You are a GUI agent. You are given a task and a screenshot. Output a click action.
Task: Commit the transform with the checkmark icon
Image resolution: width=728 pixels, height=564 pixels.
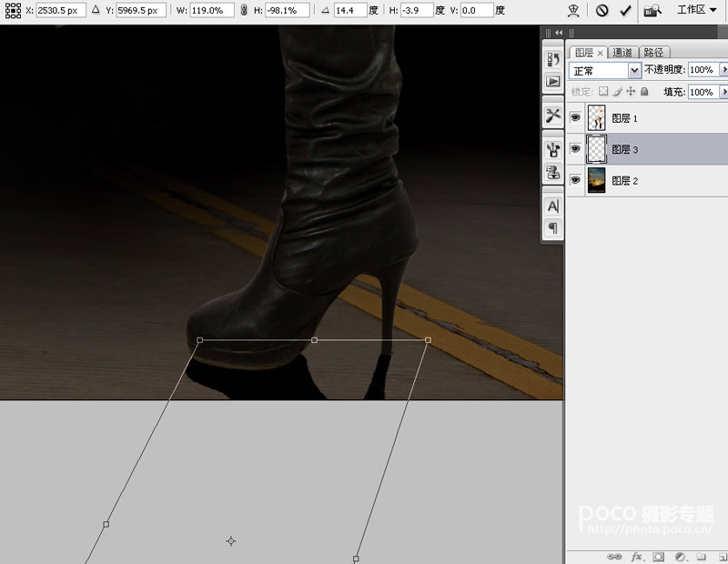point(625,11)
